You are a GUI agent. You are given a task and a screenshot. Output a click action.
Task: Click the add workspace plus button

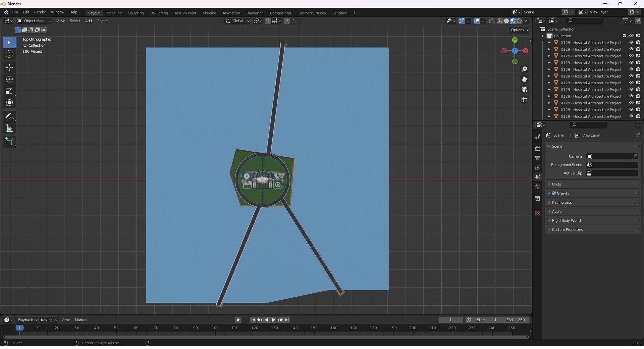[x=354, y=13]
